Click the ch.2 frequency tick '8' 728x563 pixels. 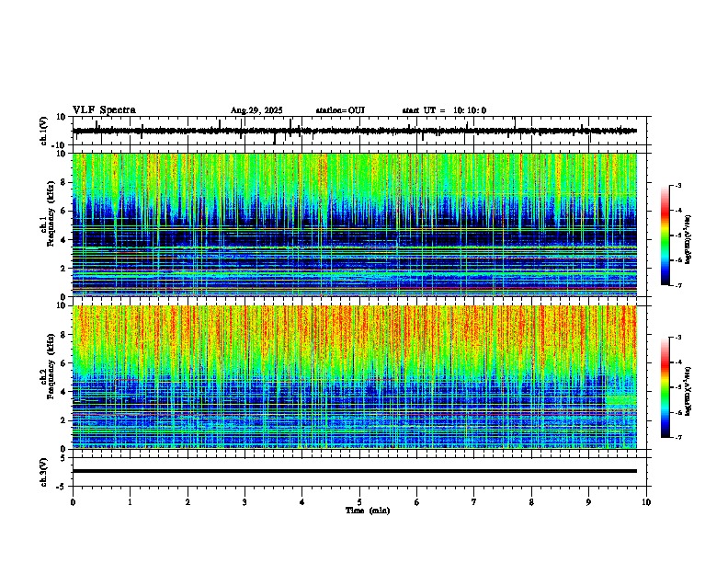pos(63,335)
